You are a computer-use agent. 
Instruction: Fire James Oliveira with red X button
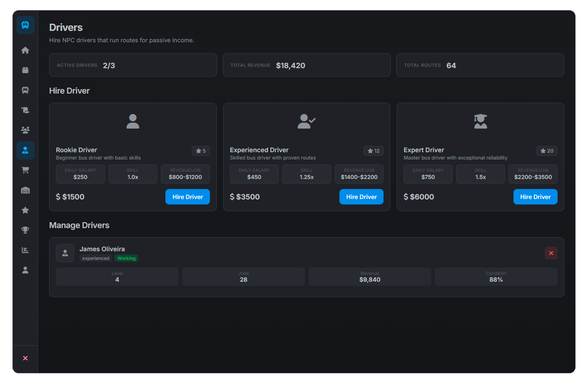(551, 253)
